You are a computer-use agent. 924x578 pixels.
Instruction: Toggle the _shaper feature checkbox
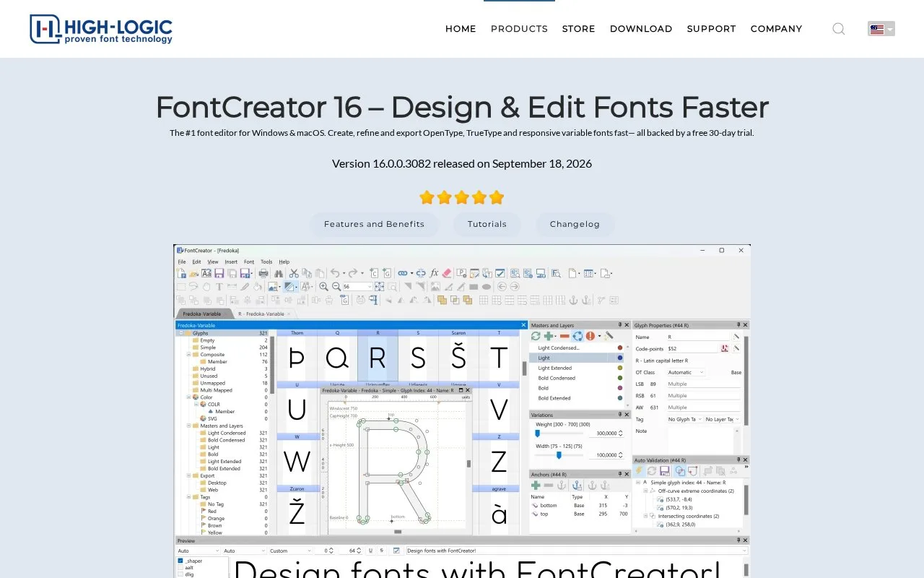[180, 561]
